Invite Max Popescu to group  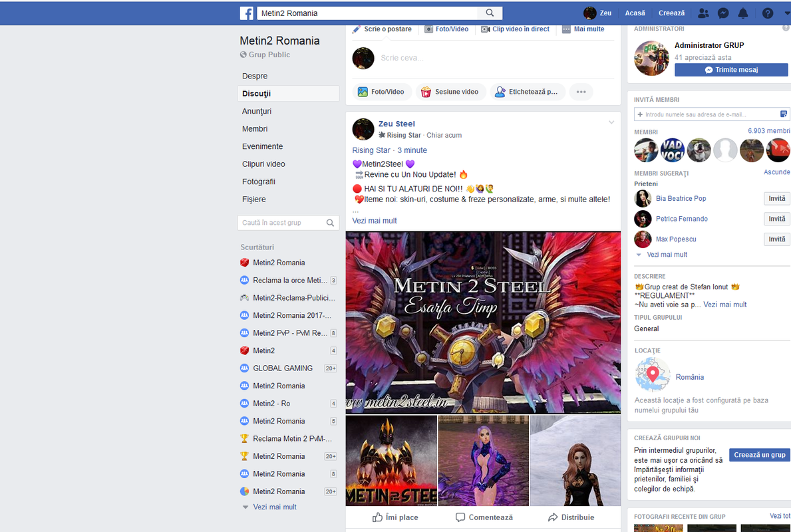(x=776, y=239)
